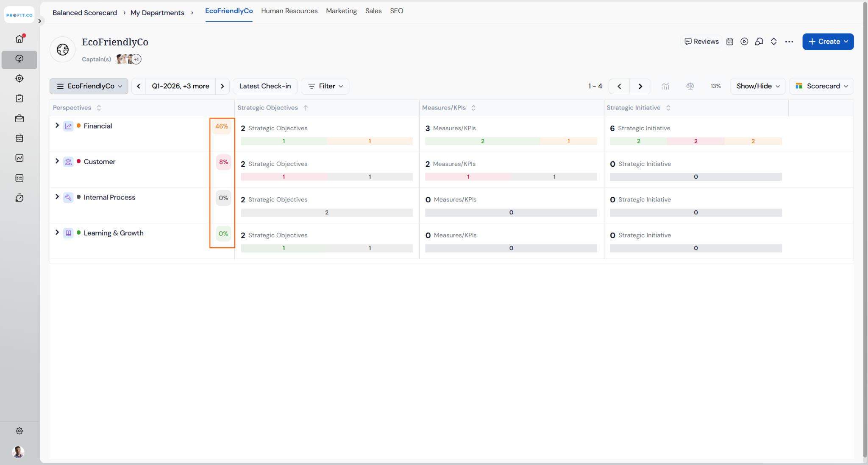Click the Latest Check-in button
Viewport: 868px width, 465px height.
click(x=265, y=86)
